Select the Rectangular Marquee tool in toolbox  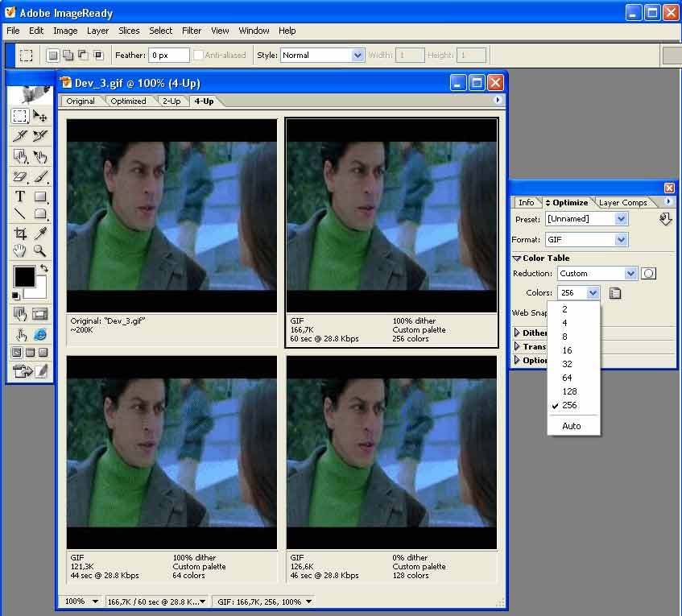(20, 116)
